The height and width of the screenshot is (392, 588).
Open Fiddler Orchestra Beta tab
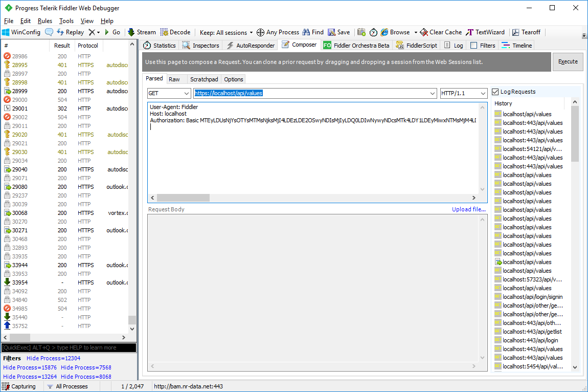[x=356, y=46]
